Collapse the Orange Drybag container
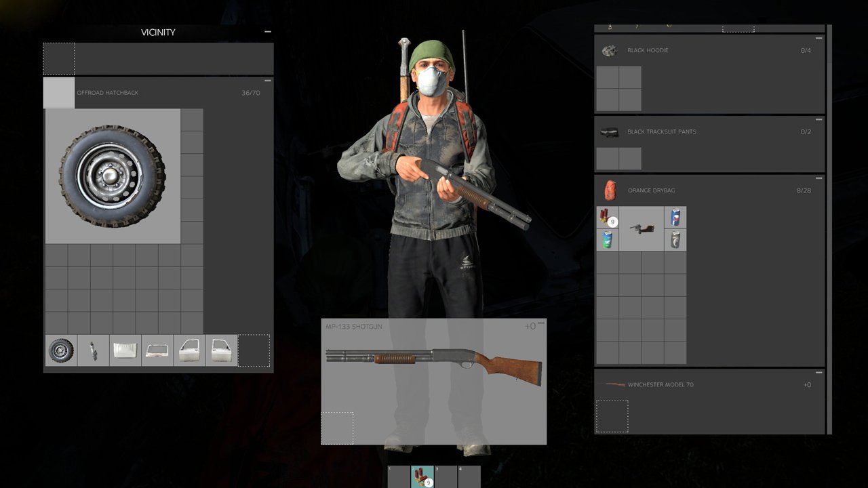Screen dimensions: 868x488 tap(819, 179)
